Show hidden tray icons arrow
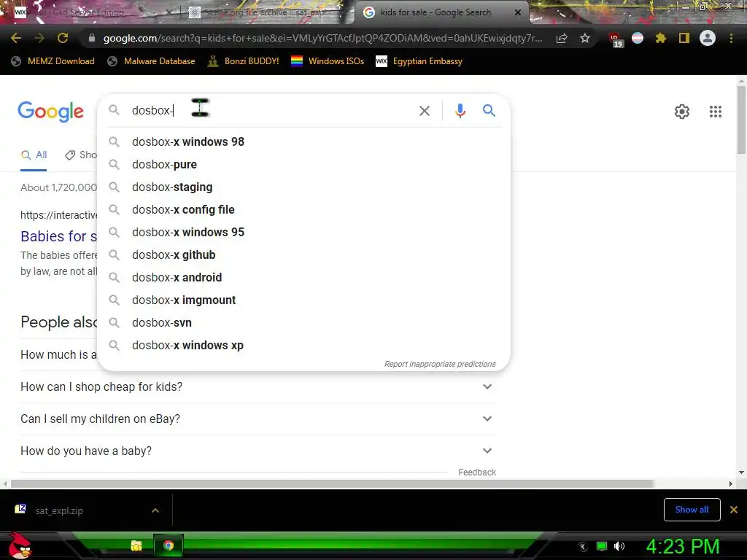The width and height of the screenshot is (747, 560). [x=582, y=547]
